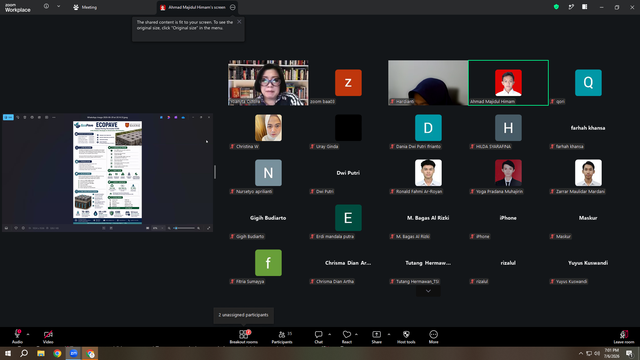
Task: Open Windows notification center icon
Action: [629, 353]
